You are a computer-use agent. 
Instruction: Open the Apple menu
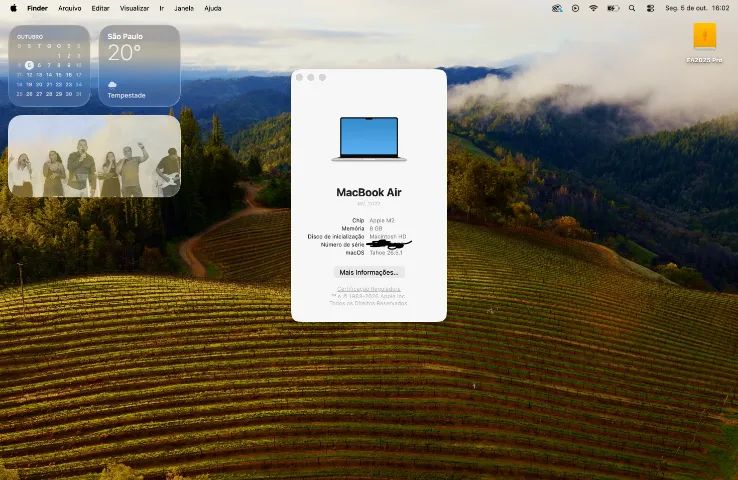coord(13,8)
